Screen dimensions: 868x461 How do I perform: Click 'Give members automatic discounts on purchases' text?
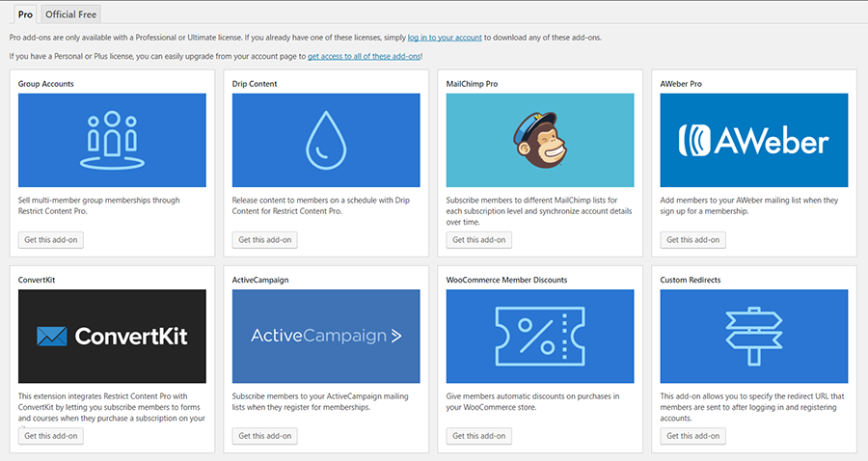532,402
